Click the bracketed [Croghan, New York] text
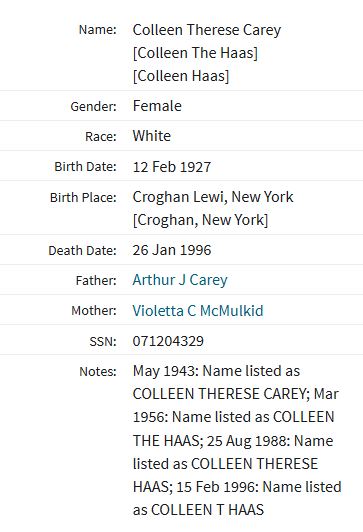Screen dimensions: 363x532 [200, 220]
